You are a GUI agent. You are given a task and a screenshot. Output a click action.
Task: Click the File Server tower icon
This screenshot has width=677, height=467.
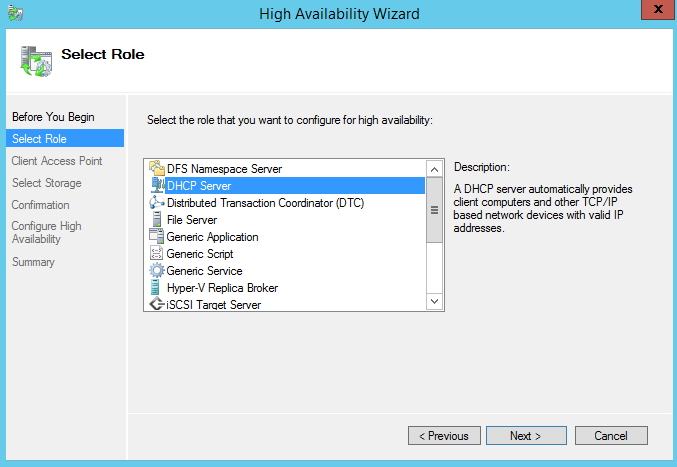(157, 219)
